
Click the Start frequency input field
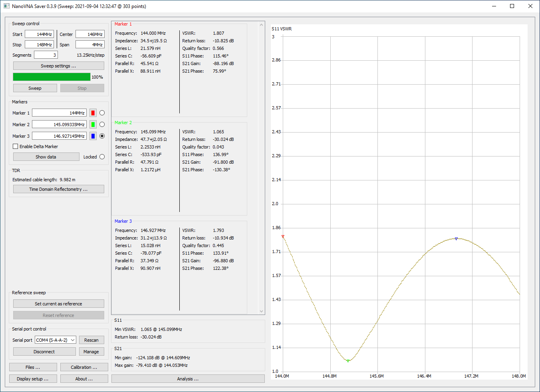pyautogui.click(x=39, y=34)
